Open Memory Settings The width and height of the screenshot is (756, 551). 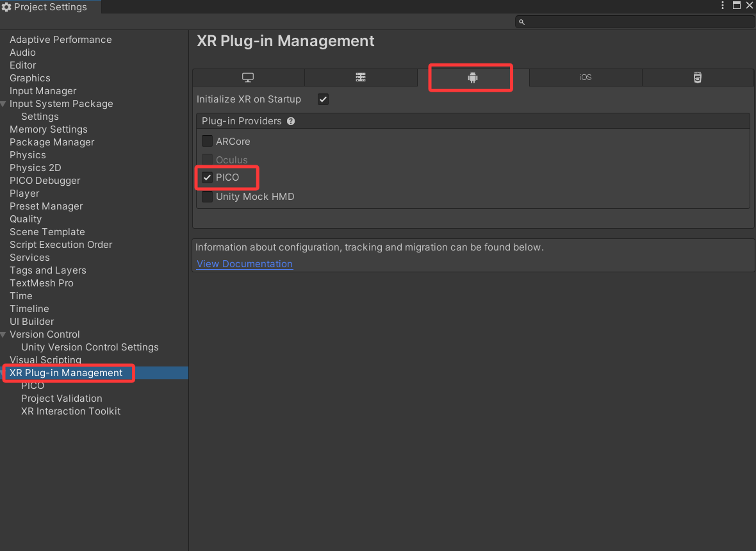(49, 129)
